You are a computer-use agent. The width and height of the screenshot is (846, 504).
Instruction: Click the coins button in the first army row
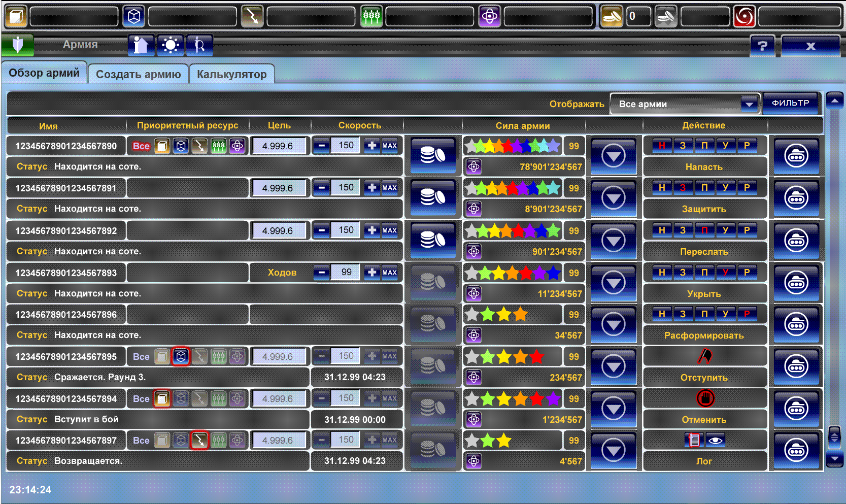point(432,156)
